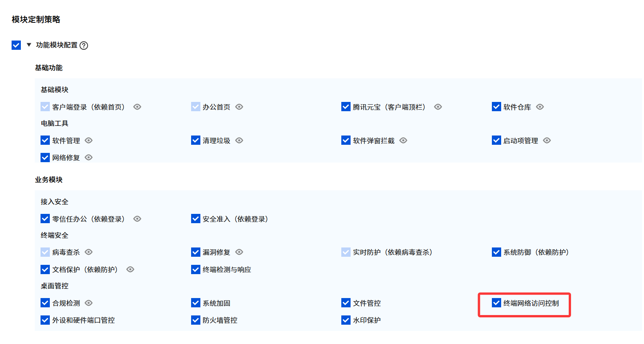This screenshot has width=644, height=344.
Task: Collapse the 功能模块配置 section triangle
Action: click(29, 45)
